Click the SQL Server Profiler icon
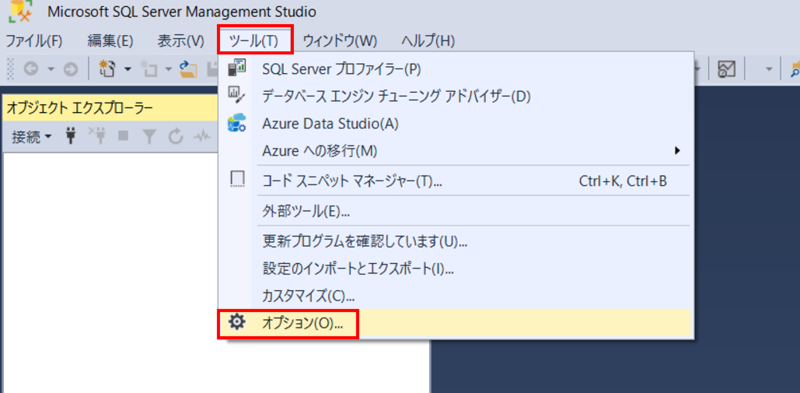Viewport: 800px width, 393px height. (x=237, y=67)
